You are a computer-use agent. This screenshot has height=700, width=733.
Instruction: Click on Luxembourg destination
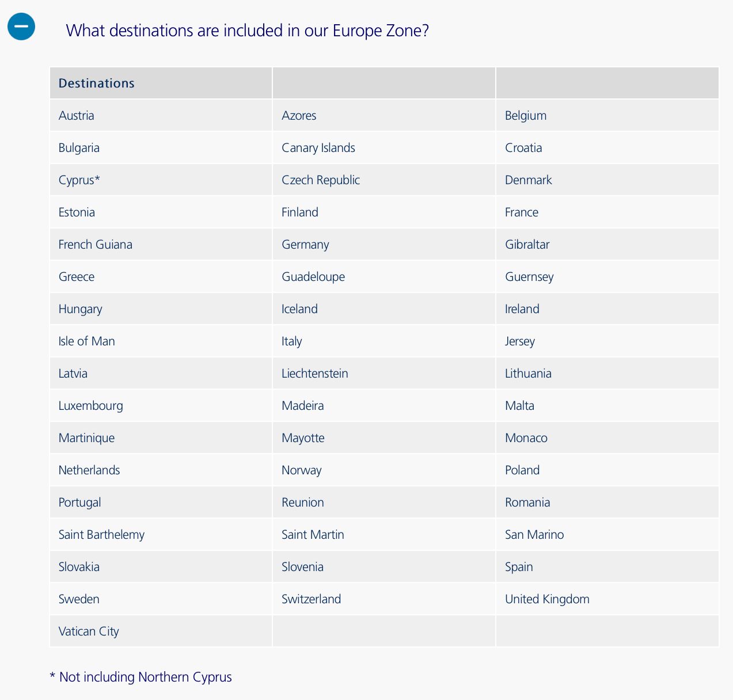[x=91, y=406]
